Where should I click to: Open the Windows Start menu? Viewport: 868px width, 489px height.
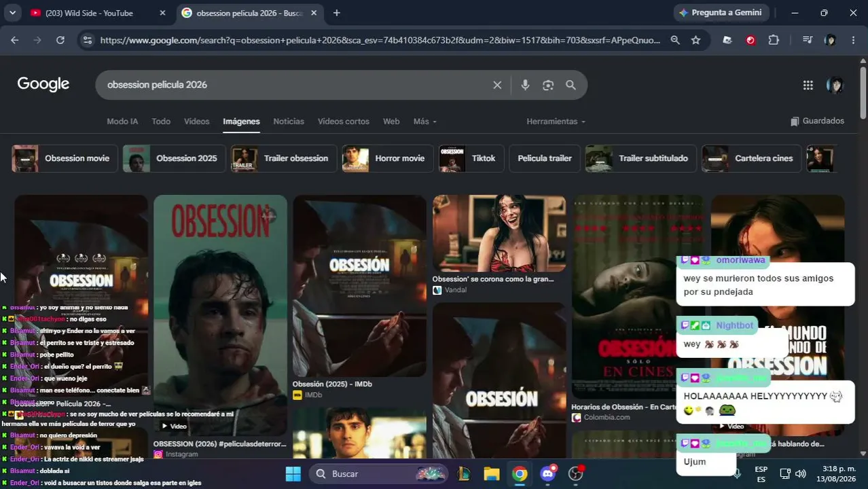[293, 473]
